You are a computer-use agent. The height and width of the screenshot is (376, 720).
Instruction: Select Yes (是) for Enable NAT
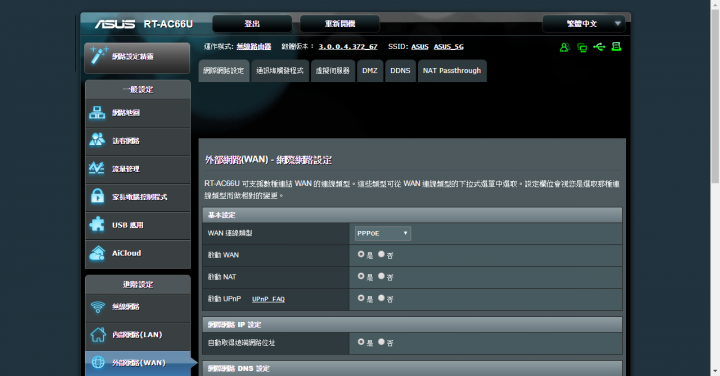[x=361, y=276]
